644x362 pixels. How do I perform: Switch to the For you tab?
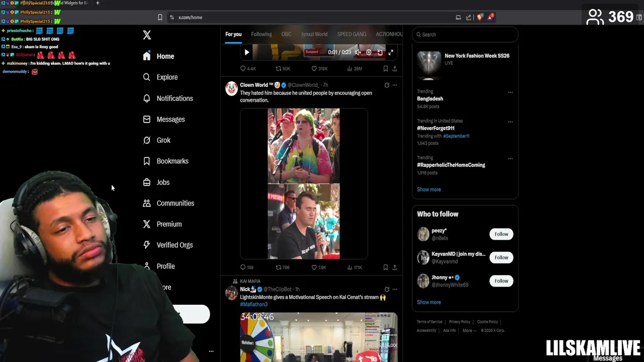(x=233, y=34)
